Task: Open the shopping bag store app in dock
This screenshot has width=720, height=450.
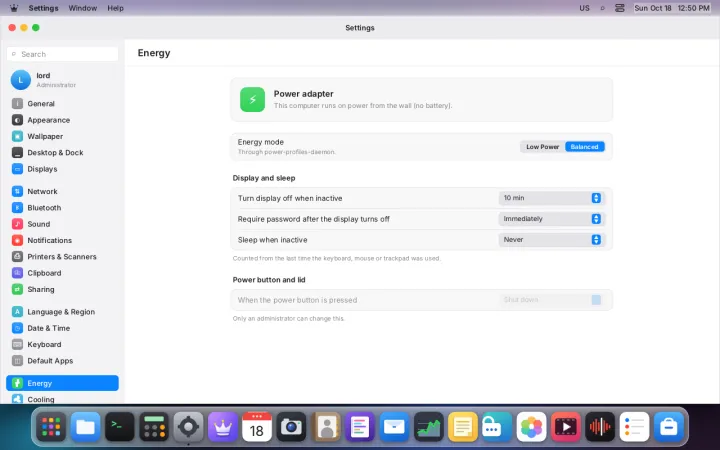Action: click(x=669, y=427)
